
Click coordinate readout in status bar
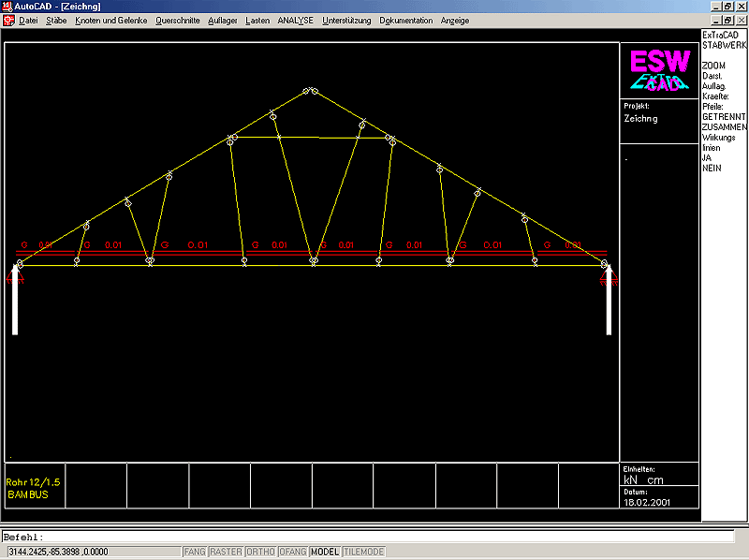(x=95, y=552)
